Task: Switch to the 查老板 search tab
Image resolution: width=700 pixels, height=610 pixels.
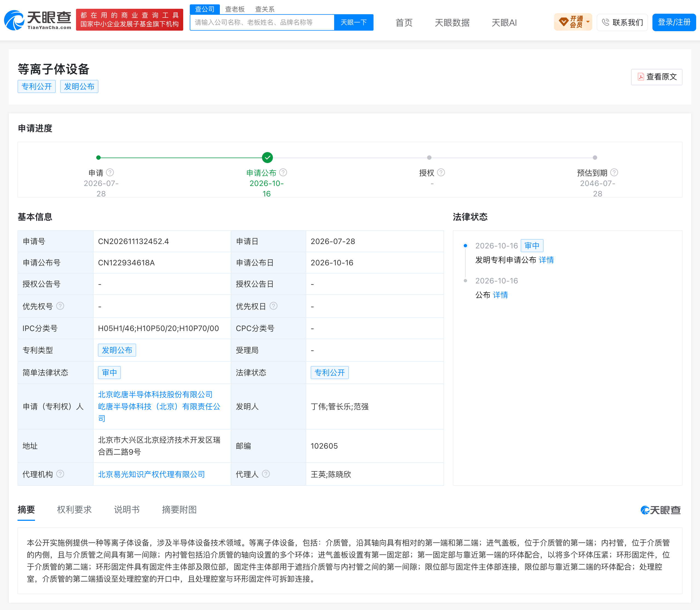Action: click(235, 9)
